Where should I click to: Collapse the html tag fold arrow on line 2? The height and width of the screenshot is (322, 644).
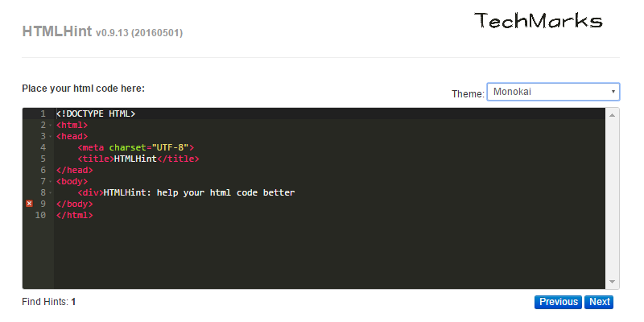(x=50, y=126)
